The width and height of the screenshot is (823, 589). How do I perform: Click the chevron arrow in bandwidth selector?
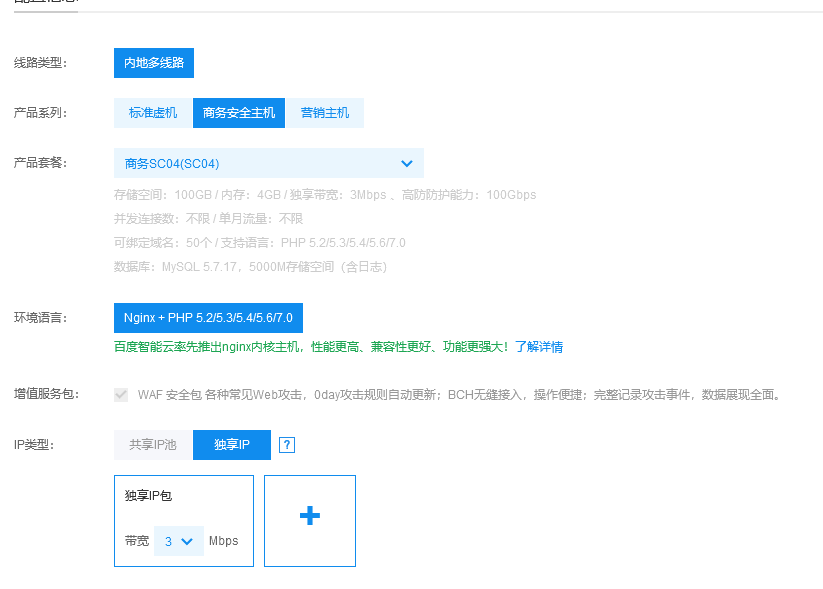[186, 541]
